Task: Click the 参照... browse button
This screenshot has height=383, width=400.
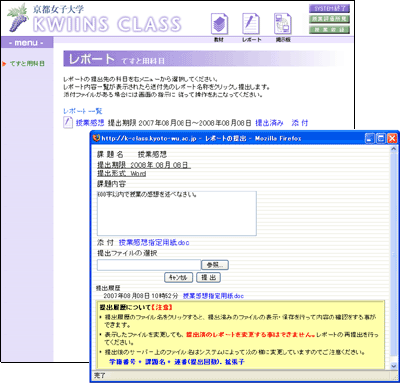Action: click(215, 265)
